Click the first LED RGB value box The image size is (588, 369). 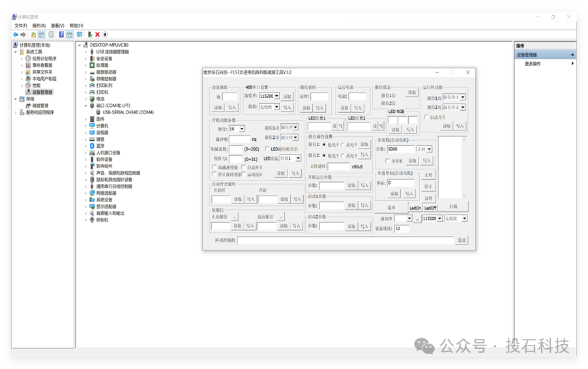click(393, 120)
